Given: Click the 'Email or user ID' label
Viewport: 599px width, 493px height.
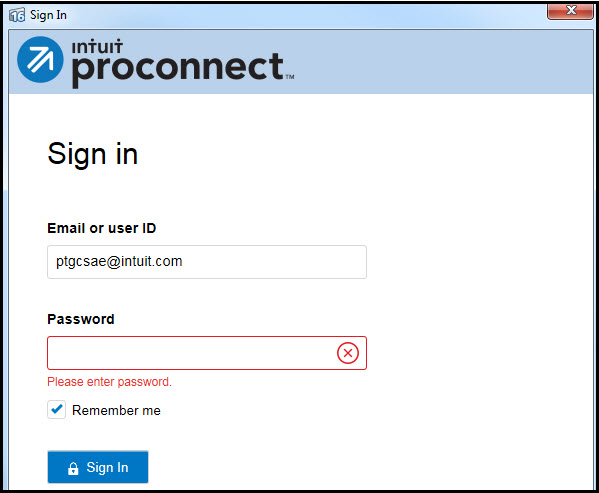Looking at the screenshot, I should pos(102,228).
